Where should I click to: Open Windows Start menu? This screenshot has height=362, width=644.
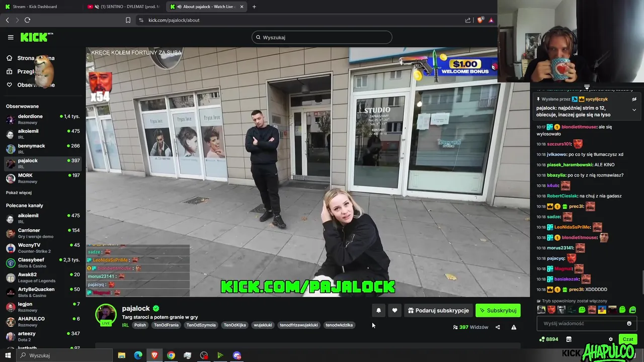tap(8, 355)
